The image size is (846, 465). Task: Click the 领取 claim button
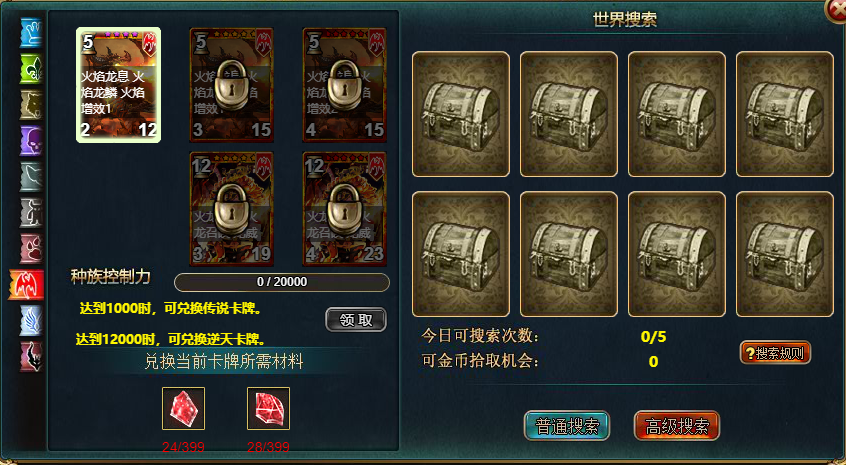(x=356, y=320)
